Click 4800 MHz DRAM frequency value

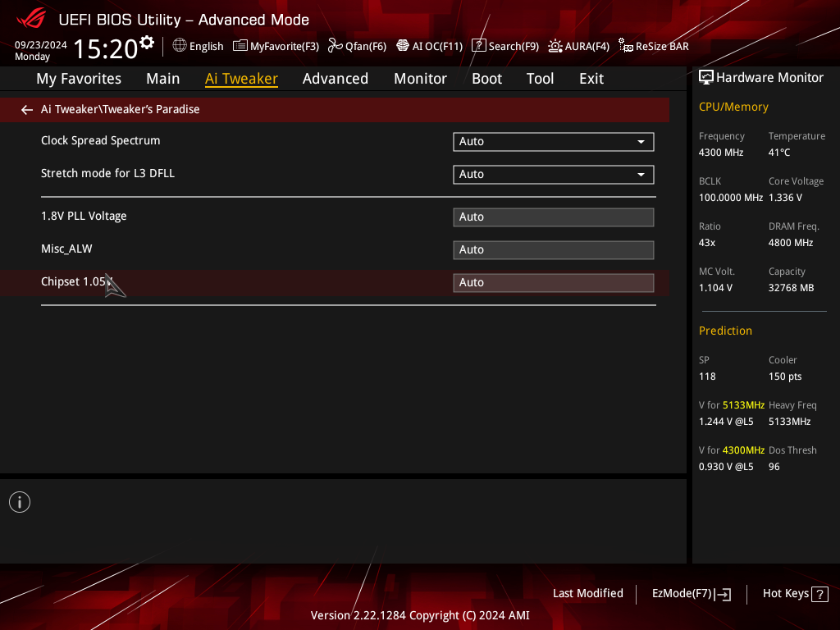pos(791,243)
